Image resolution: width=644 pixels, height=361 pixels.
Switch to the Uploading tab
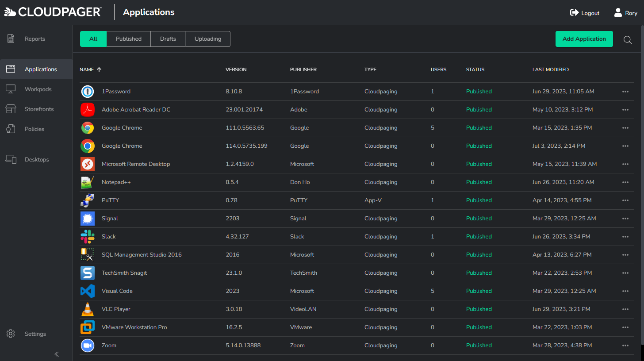coord(208,39)
